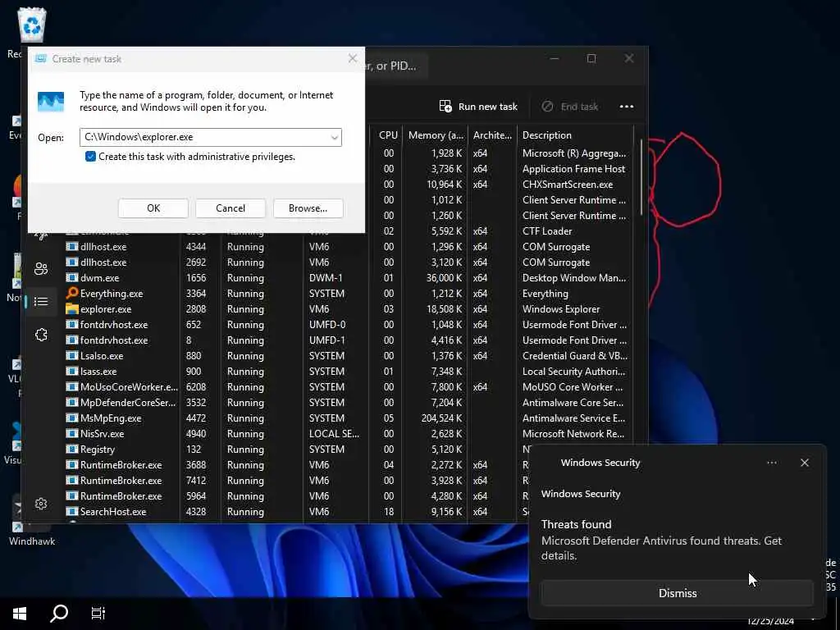Open Task View on the taskbar

98,613
